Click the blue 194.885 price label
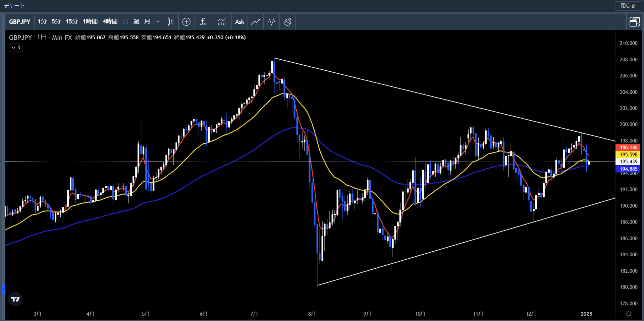The image size is (644, 321). (628, 169)
